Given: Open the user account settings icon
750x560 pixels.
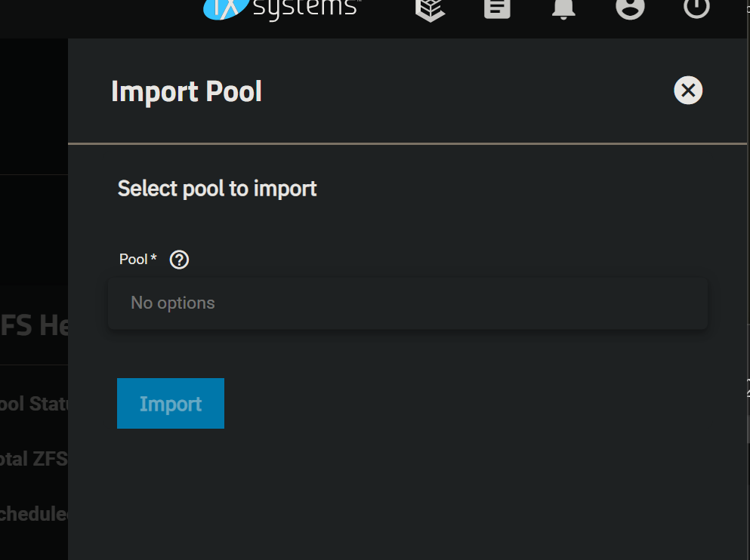Looking at the screenshot, I should point(630,8).
